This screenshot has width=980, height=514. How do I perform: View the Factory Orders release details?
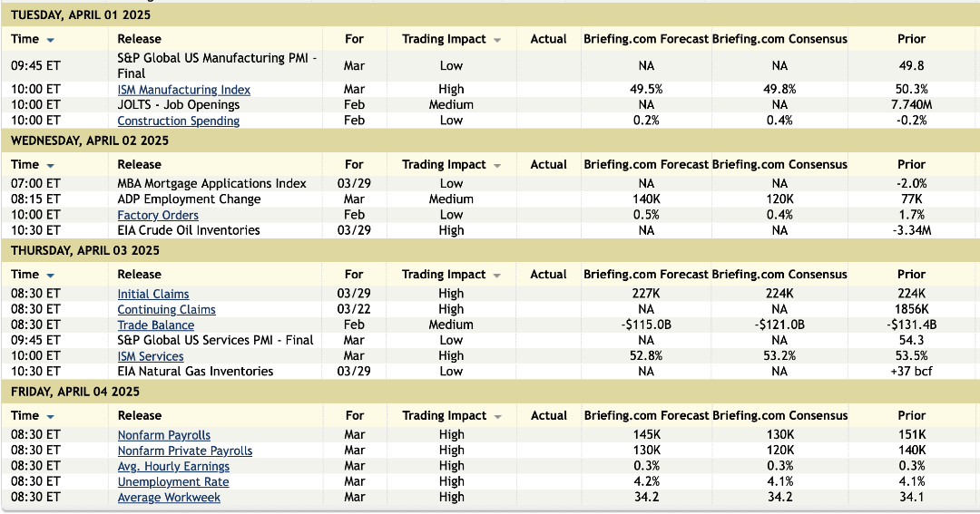click(157, 215)
